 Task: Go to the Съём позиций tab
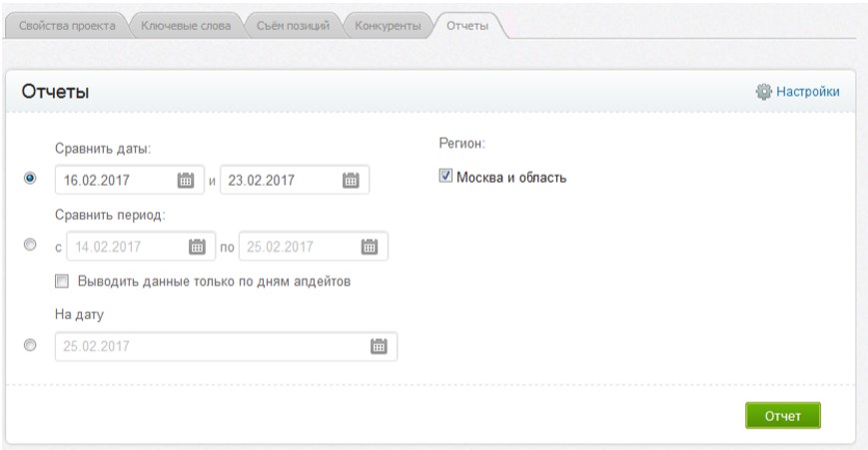293,26
